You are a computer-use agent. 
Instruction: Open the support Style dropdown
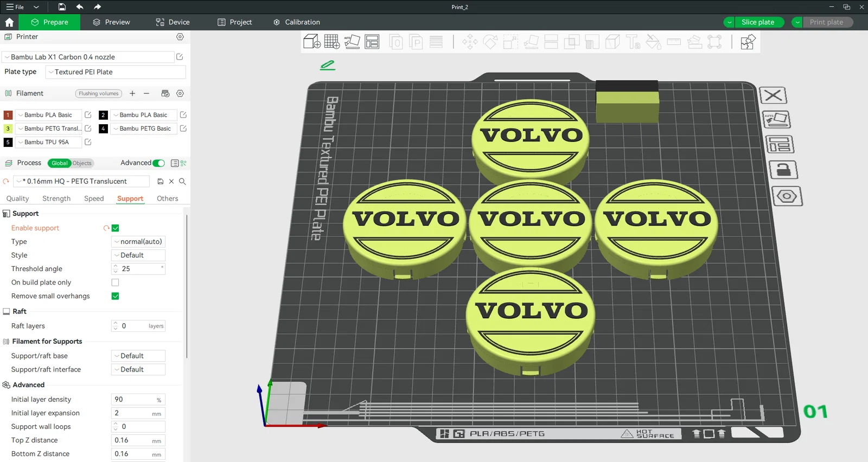pos(138,255)
